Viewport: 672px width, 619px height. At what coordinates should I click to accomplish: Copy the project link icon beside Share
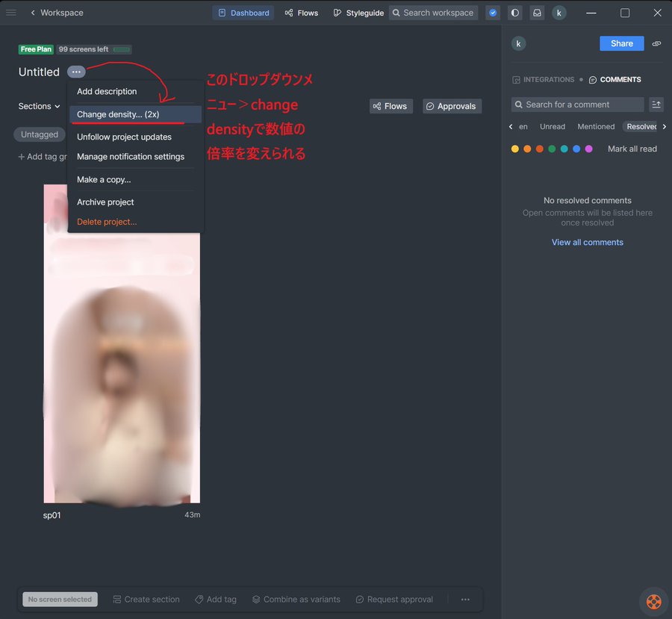(656, 43)
